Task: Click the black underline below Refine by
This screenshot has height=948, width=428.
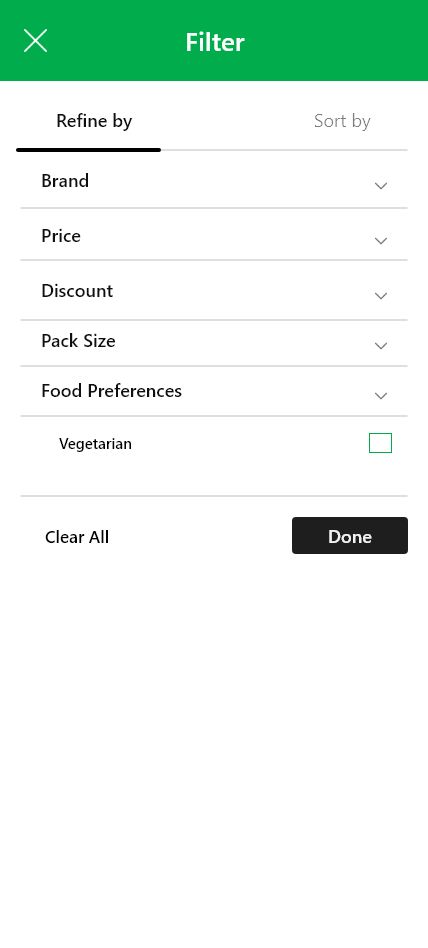Action: tap(88, 150)
